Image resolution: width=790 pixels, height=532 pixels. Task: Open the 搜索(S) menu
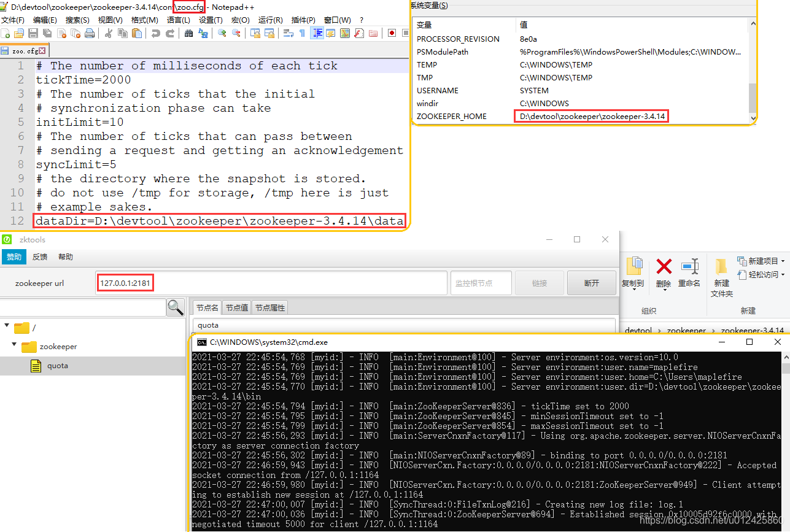click(x=77, y=20)
